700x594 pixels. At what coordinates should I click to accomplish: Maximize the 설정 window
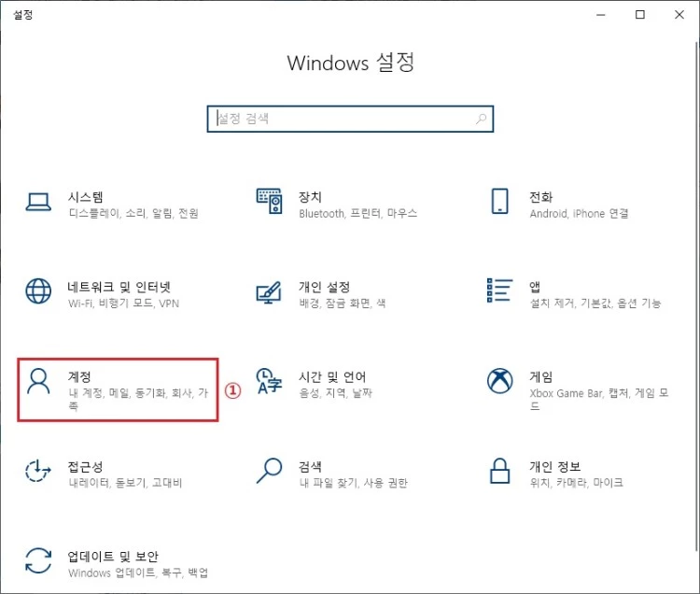(x=639, y=15)
